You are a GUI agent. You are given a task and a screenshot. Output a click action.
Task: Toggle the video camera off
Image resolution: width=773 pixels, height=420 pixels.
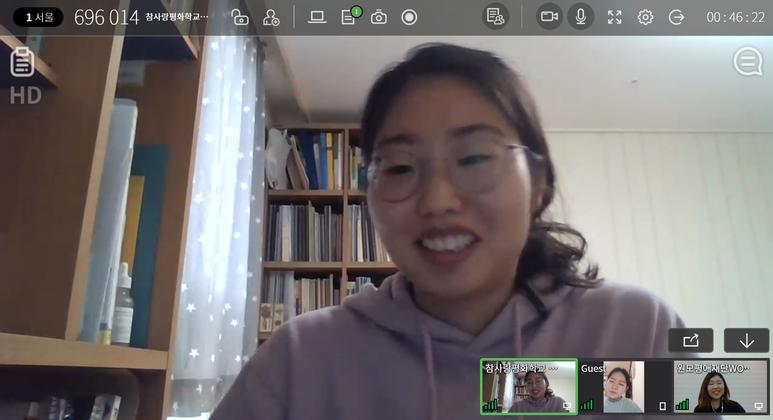click(549, 17)
